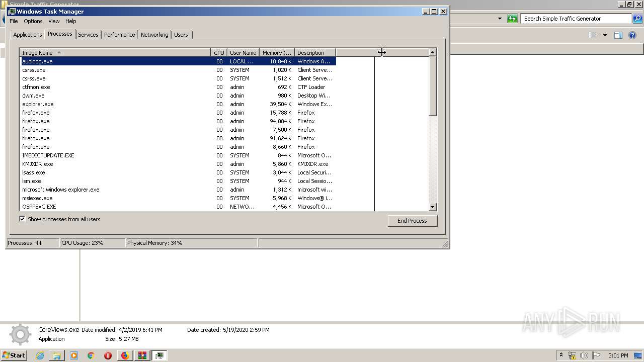Click the Date modified value 4/2/2019 6:41 PM
This screenshot has height=362, width=644.
tap(140, 330)
